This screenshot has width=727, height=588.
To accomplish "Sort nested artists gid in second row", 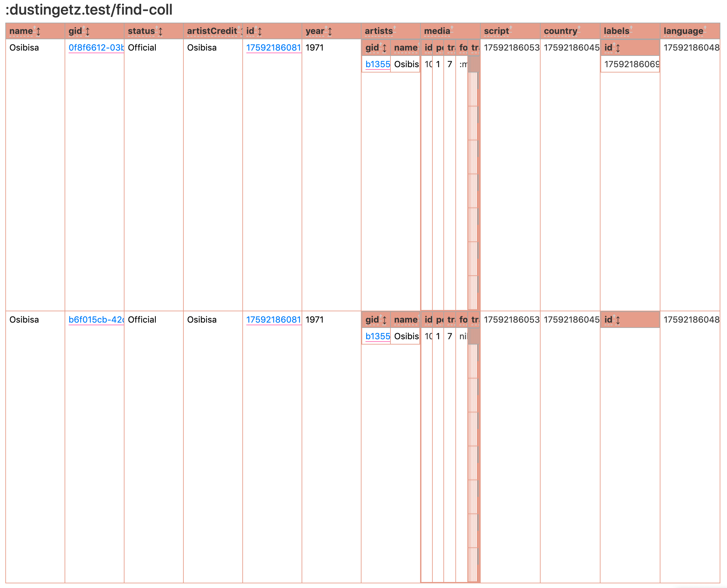I will [384, 320].
